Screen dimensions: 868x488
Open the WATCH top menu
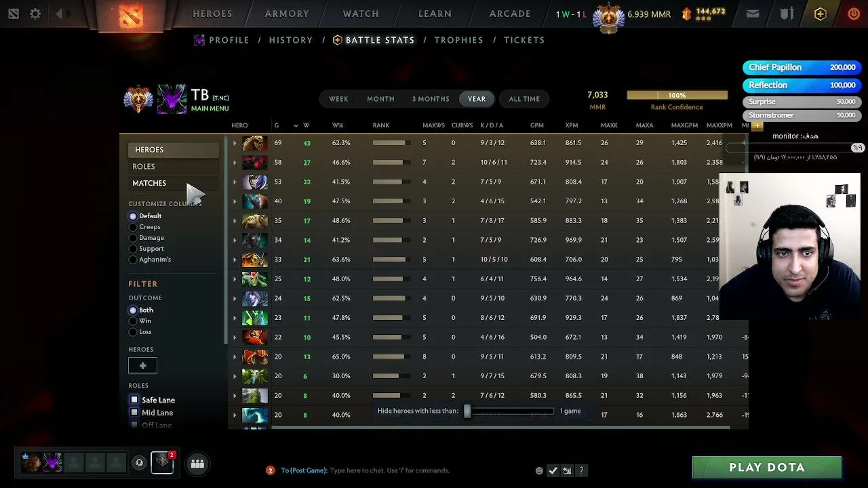click(361, 14)
